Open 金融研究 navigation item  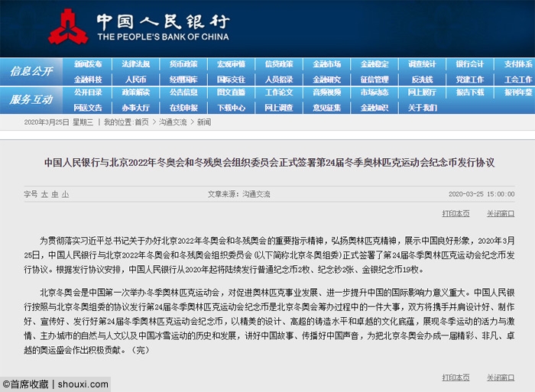click(327, 79)
